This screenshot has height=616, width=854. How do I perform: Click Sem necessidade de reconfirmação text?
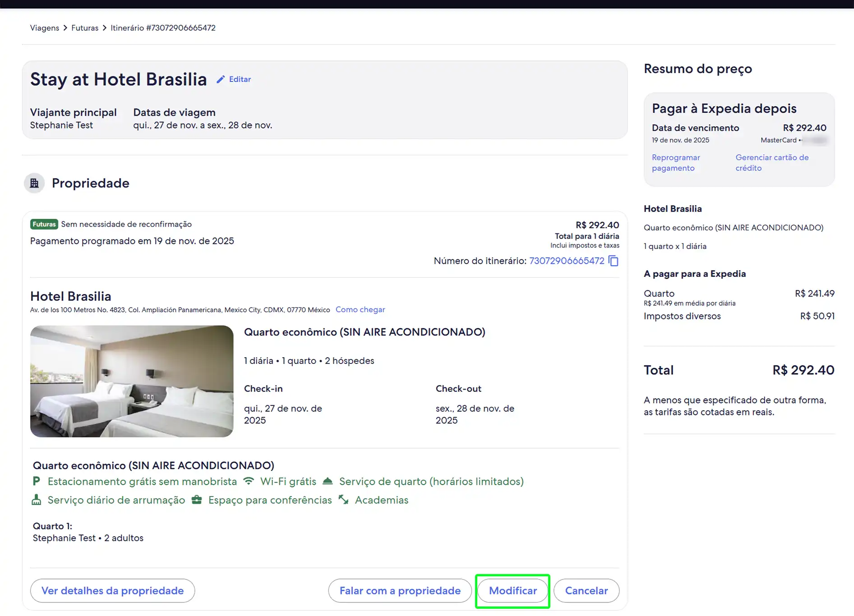[x=126, y=224]
